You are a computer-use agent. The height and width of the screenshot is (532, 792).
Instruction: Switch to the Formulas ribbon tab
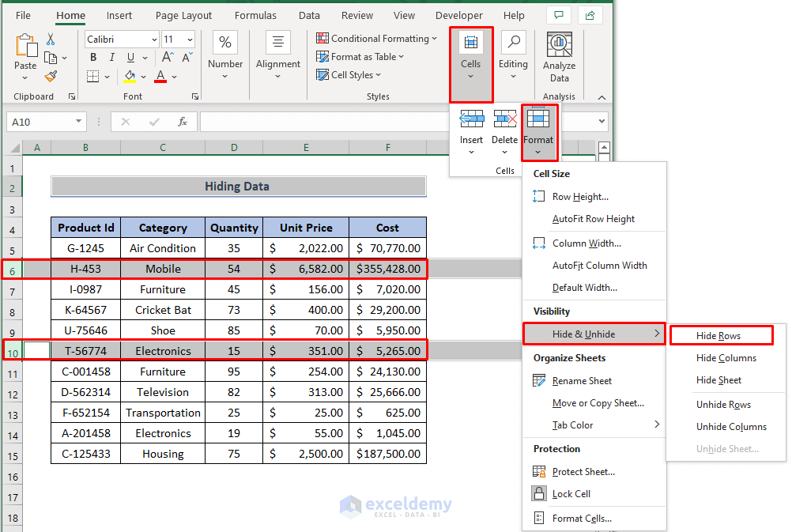(255, 15)
